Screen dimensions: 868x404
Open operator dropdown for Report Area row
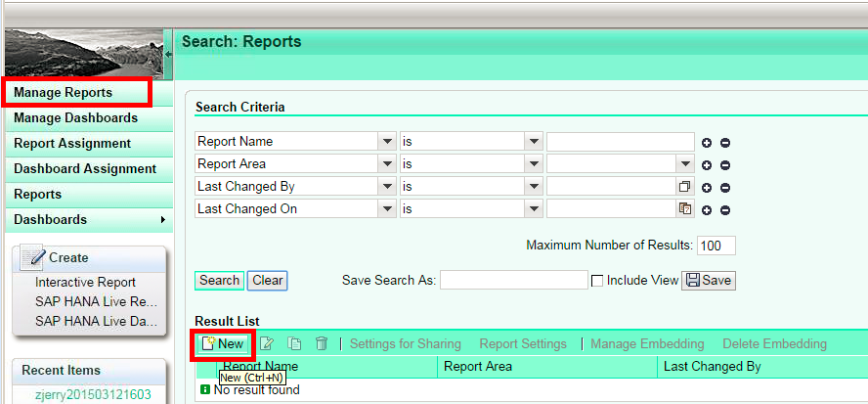(x=534, y=164)
